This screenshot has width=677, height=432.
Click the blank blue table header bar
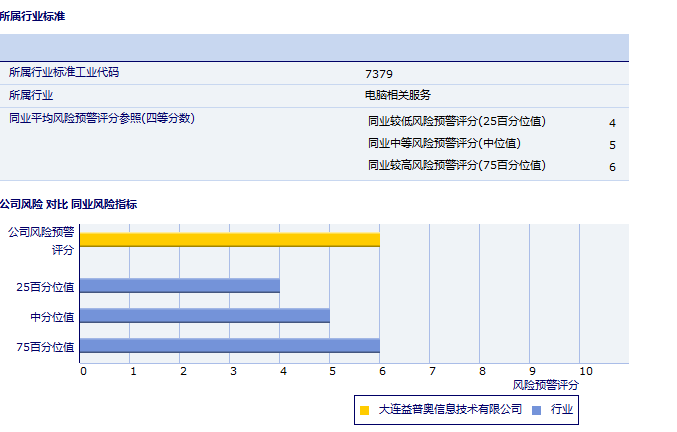tap(314, 47)
